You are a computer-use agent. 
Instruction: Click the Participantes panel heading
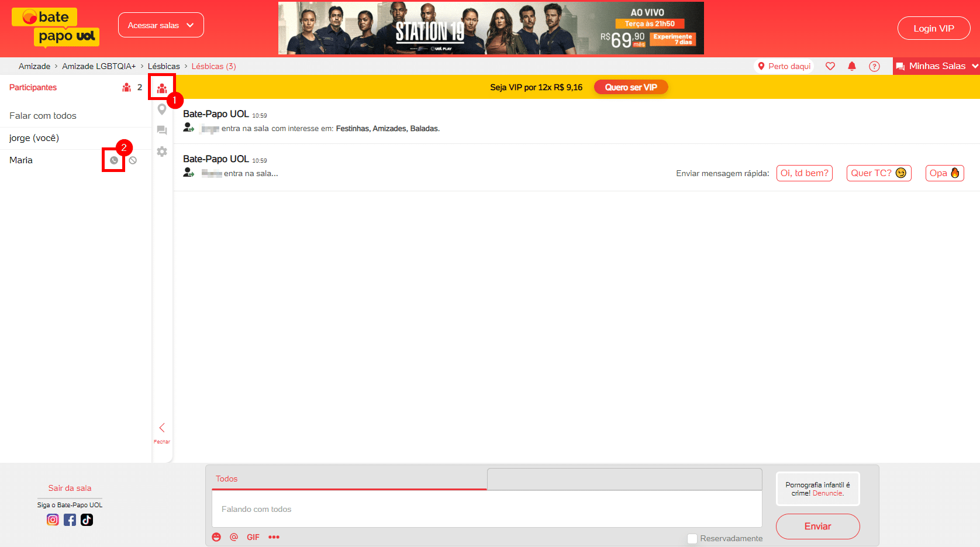(33, 87)
